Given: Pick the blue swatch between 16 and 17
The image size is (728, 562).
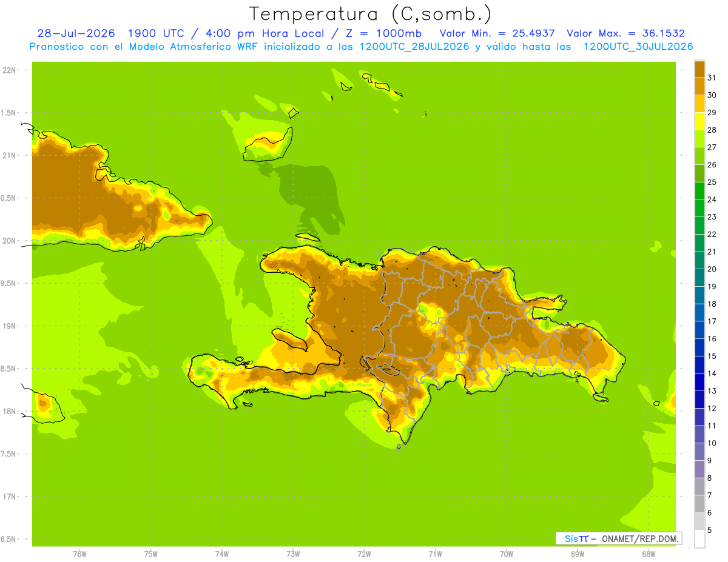Looking at the screenshot, I should [x=699, y=330].
